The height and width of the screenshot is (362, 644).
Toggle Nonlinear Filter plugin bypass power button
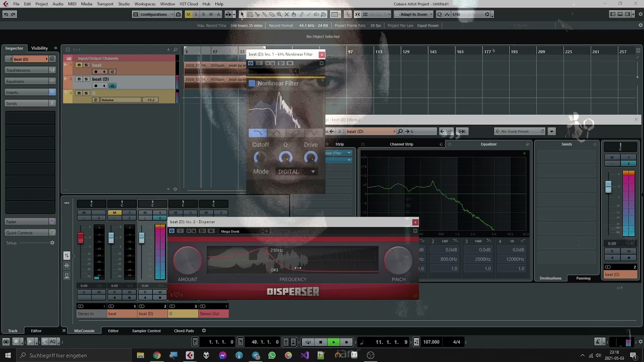point(251,63)
